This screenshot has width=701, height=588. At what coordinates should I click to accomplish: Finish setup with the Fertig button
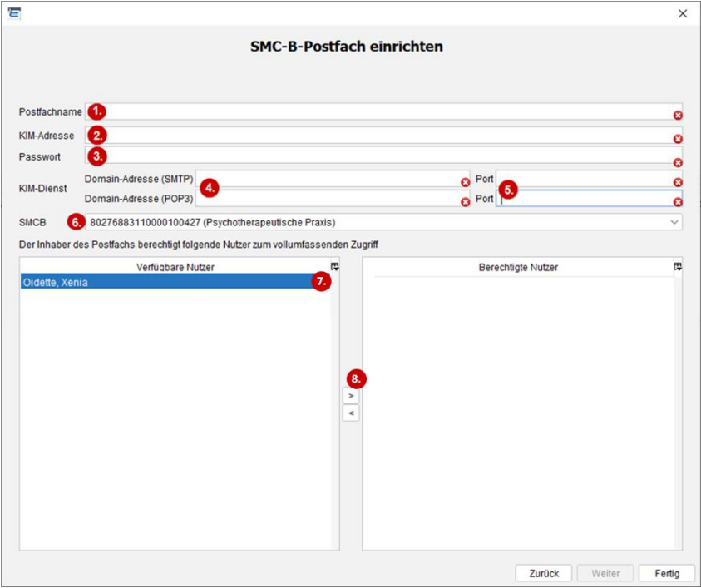click(x=667, y=573)
